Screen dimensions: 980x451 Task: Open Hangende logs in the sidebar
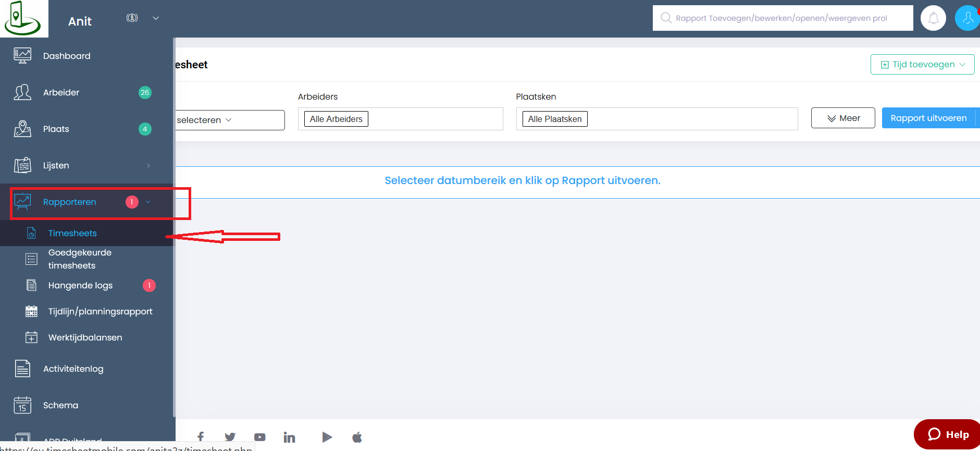click(80, 285)
